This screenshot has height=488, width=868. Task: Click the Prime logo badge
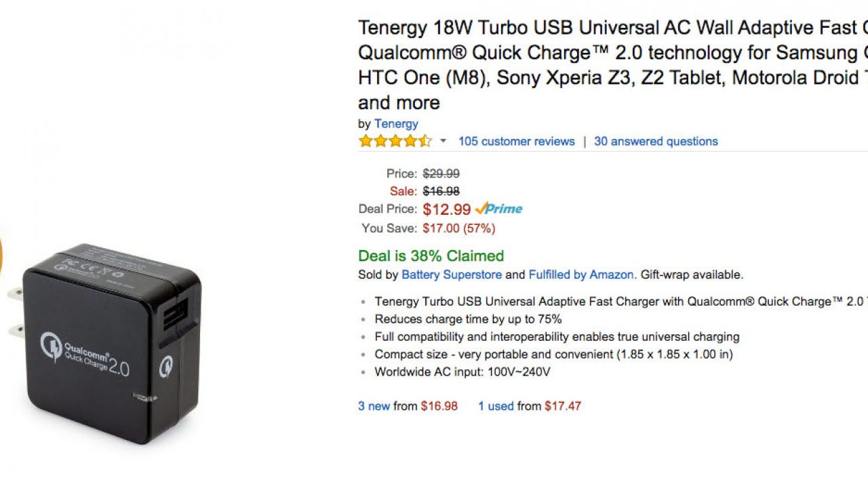pos(499,209)
